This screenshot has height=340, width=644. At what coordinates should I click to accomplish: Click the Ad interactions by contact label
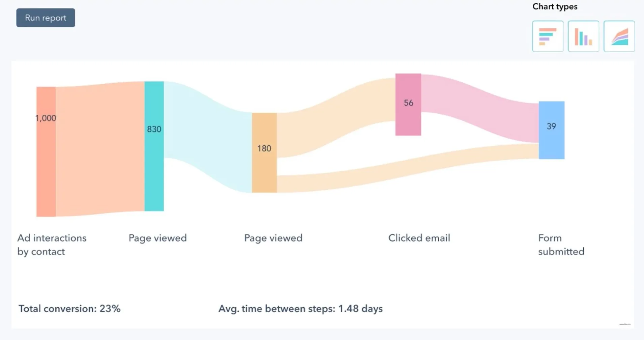click(x=52, y=245)
